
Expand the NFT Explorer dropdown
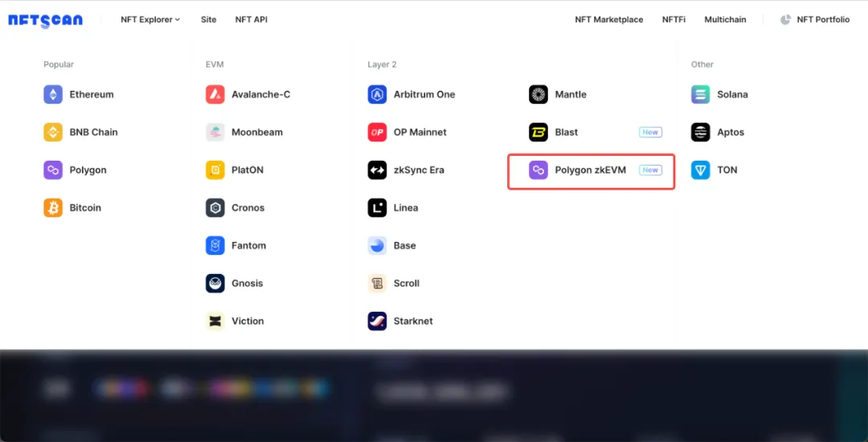point(150,19)
